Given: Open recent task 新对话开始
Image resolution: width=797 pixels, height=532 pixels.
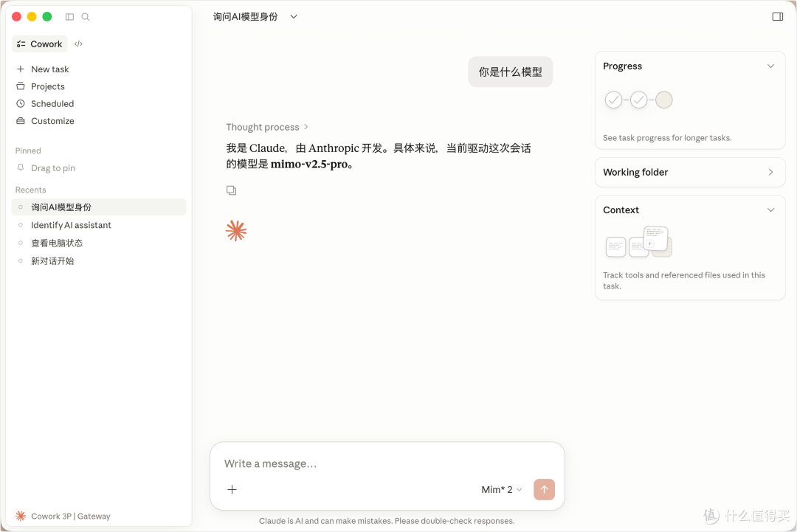Looking at the screenshot, I should pyautogui.click(x=99, y=260).
